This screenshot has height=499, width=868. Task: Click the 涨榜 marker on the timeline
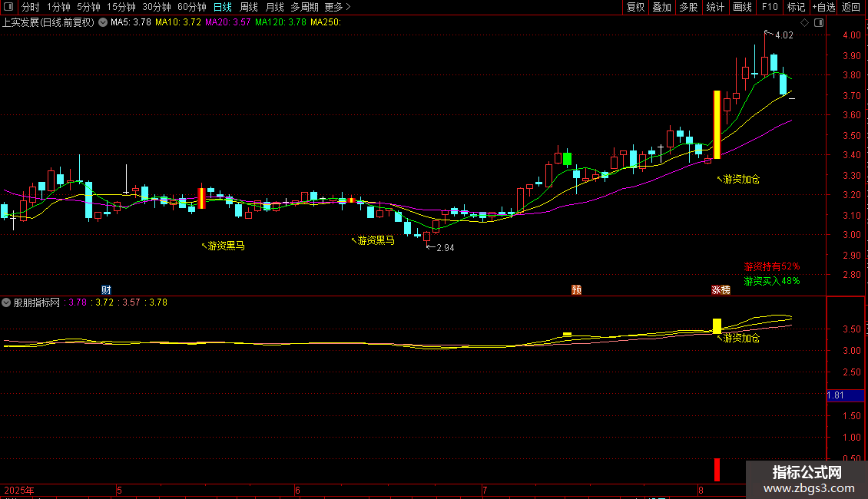[721, 290]
